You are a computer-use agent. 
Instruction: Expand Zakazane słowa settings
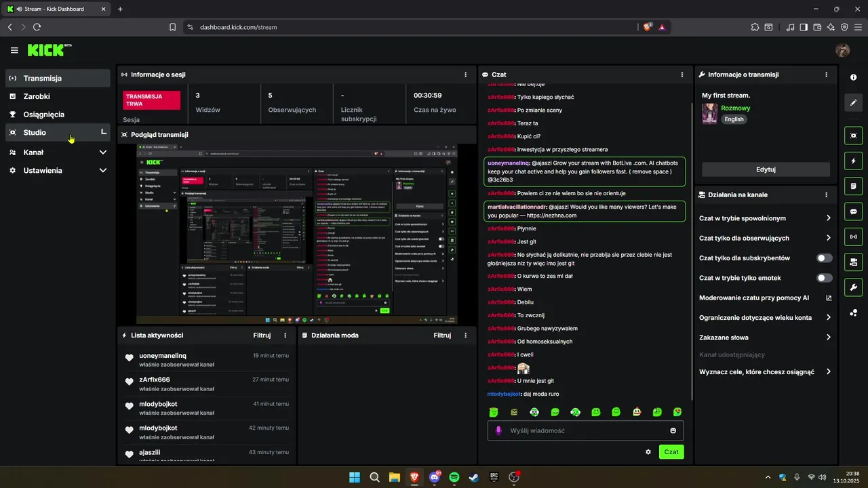(829, 338)
